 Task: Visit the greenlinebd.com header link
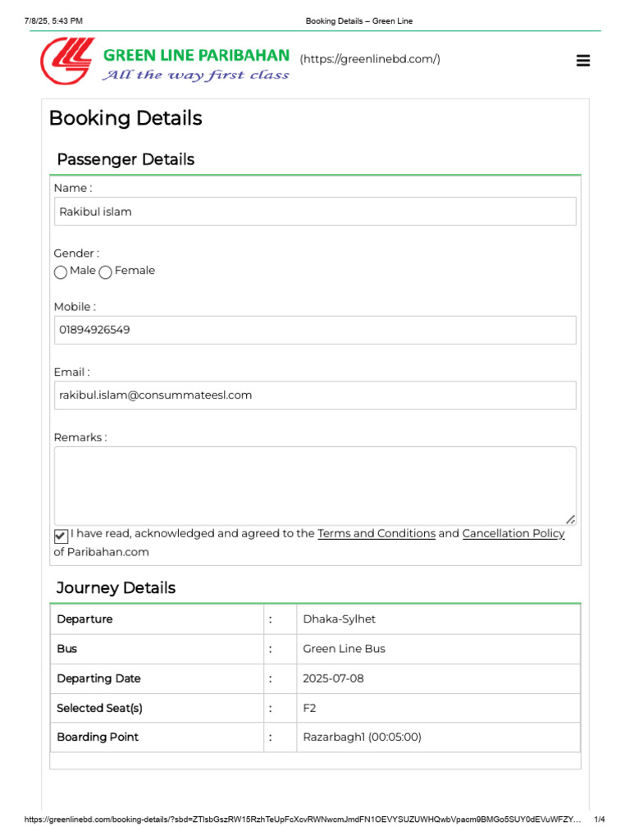coord(370,59)
